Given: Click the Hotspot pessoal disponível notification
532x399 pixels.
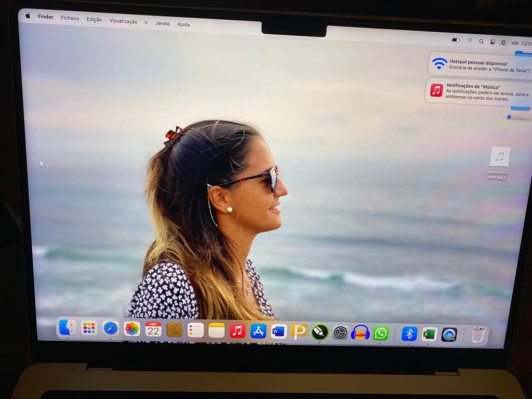Looking at the screenshot, I should [x=481, y=65].
